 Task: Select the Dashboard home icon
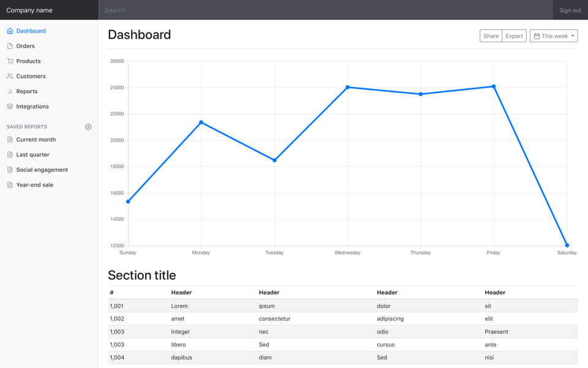click(x=10, y=31)
